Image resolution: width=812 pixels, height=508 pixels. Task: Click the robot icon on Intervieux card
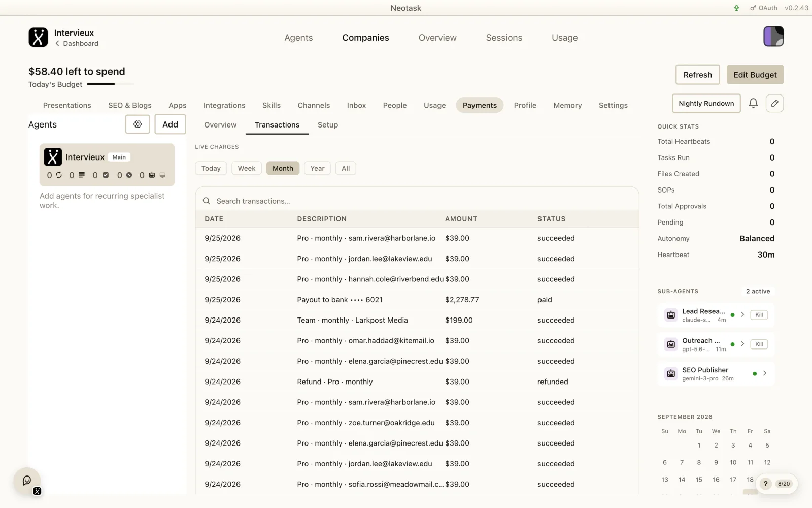[x=152, y=175]
